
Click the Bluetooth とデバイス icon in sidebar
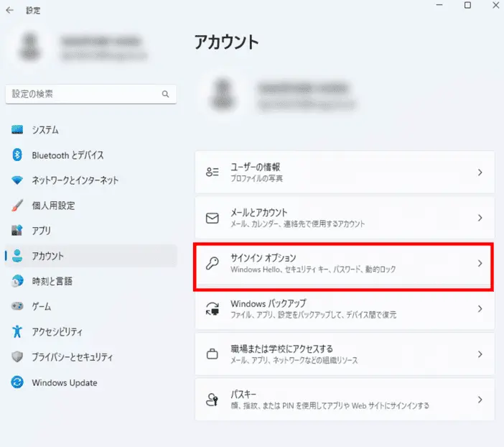tap(18, 155)
